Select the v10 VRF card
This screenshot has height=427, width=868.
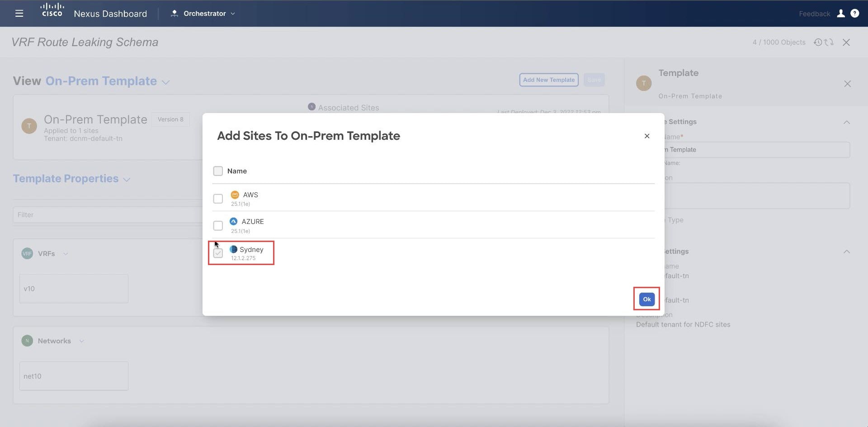tap(74, 289)
